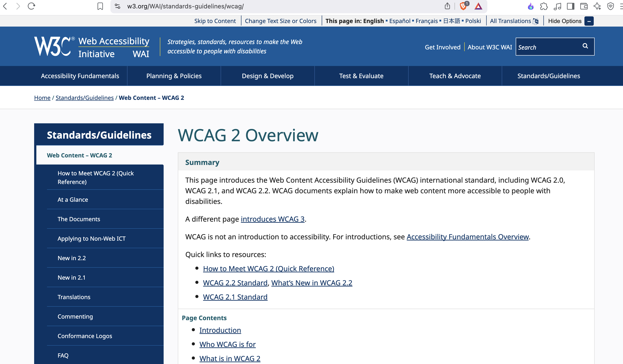Viewport: 623px width, 364px height.
Task: Select New in 2.2 sidebar item
Action: [x=72, y=258]
